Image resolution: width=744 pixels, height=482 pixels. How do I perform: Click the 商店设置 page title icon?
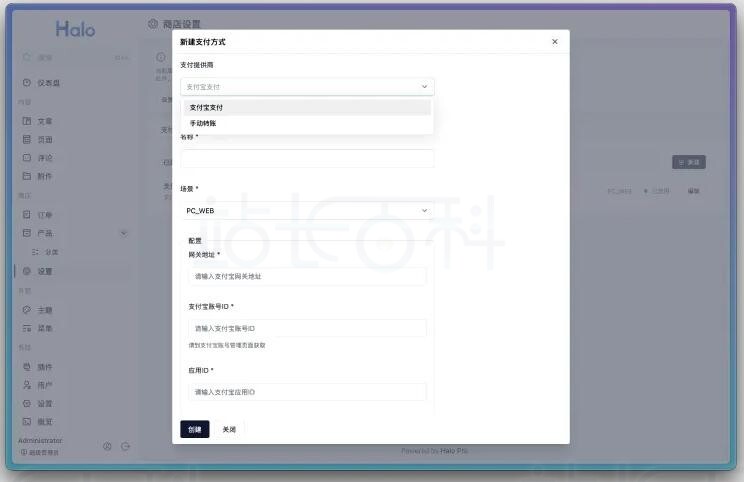[153, 24]
